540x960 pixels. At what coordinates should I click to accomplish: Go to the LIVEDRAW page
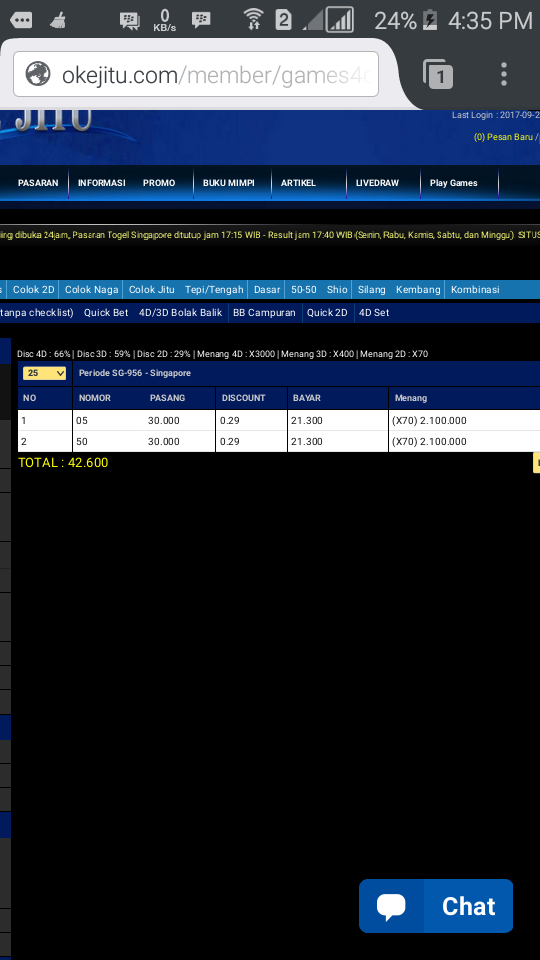377,183
